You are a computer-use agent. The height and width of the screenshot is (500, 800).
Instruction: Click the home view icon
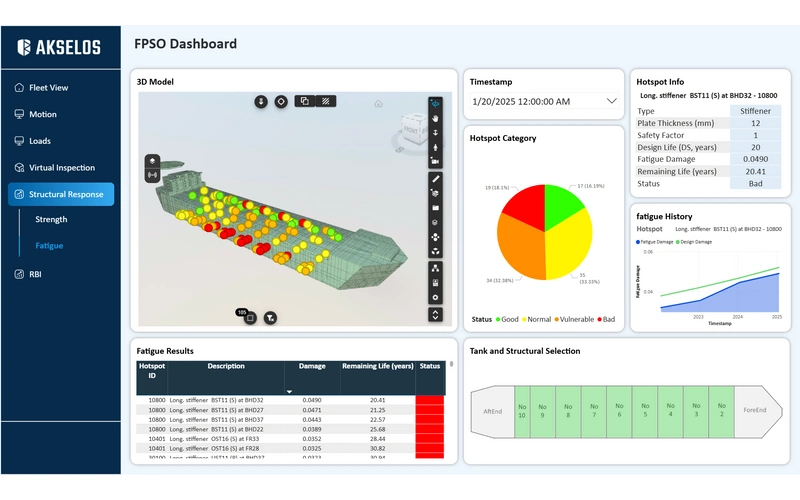click(x=378, y=103)
